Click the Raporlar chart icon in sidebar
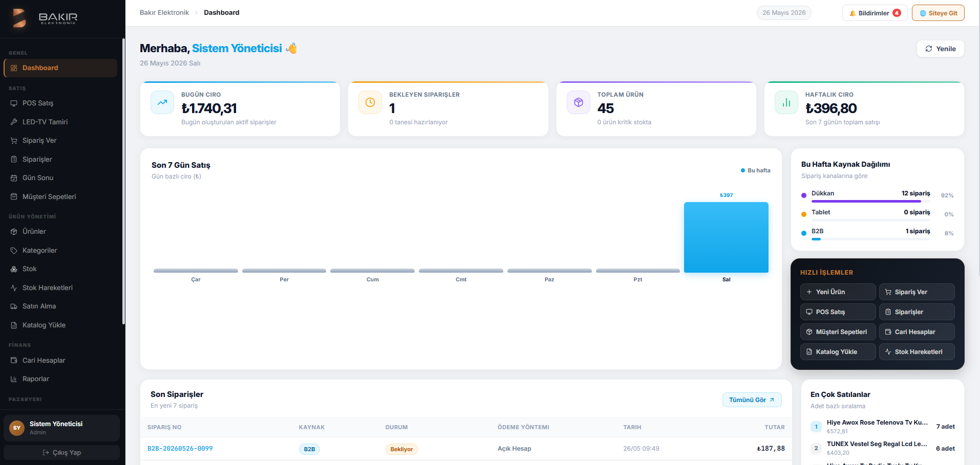Screen dimensions: 980x465 pos(14,379)
